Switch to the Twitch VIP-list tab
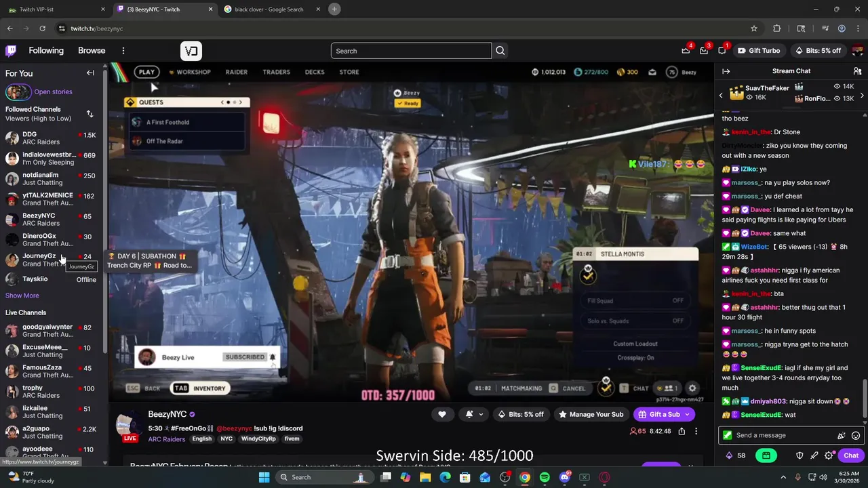 56,9
